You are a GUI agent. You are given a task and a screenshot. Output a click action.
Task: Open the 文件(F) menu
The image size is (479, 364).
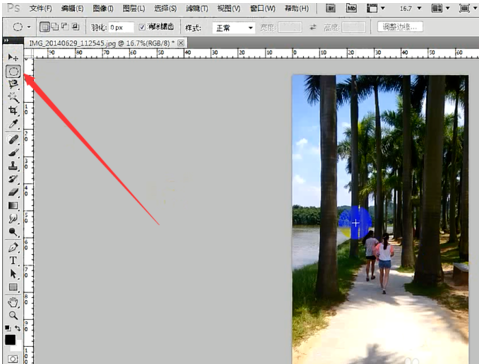click(41, 8)
